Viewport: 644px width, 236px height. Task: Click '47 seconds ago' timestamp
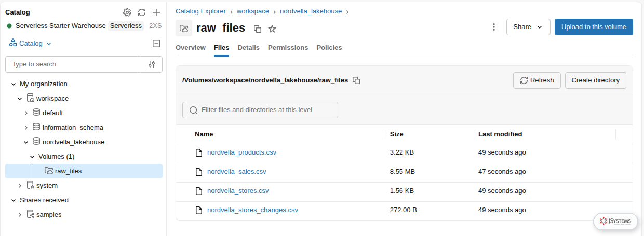point(502,172)
